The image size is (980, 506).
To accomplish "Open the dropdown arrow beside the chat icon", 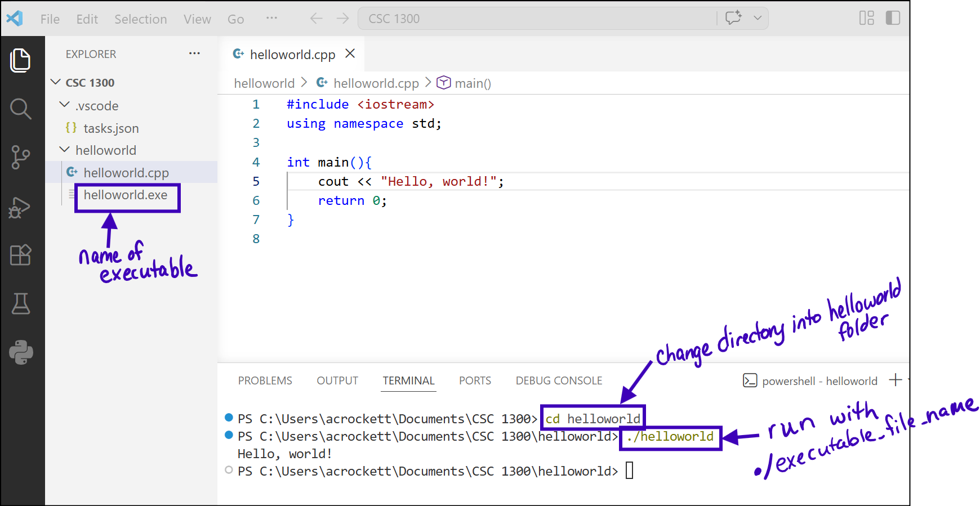I will tap(758, 18).
